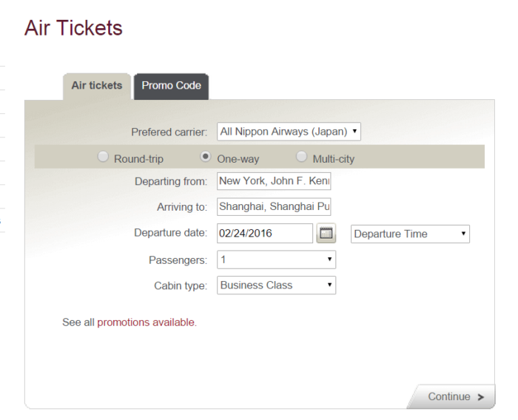
Task: Click the Continue button
Action: (451, 396)
